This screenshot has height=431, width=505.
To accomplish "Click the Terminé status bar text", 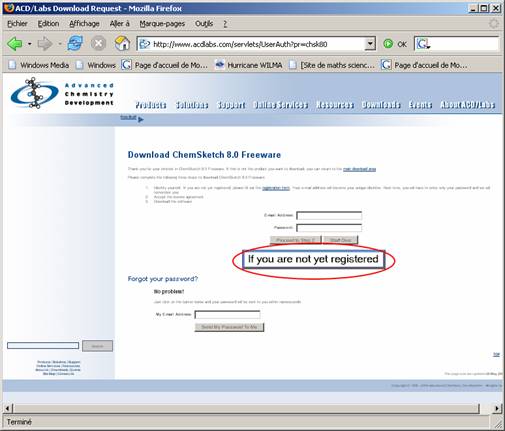I will click(x=19, y=422).
